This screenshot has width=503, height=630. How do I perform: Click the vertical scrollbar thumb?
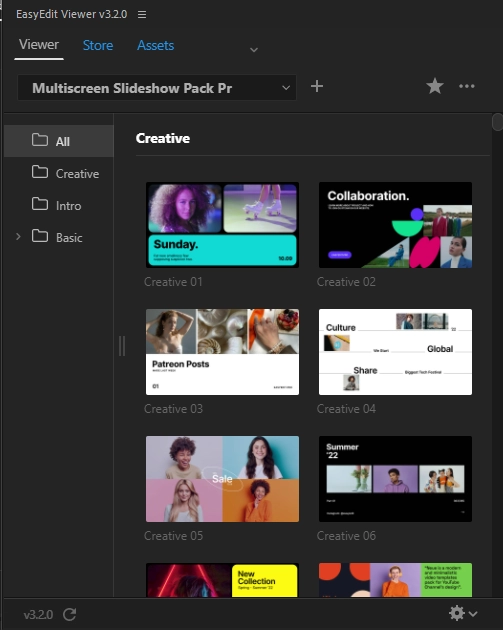497,122
